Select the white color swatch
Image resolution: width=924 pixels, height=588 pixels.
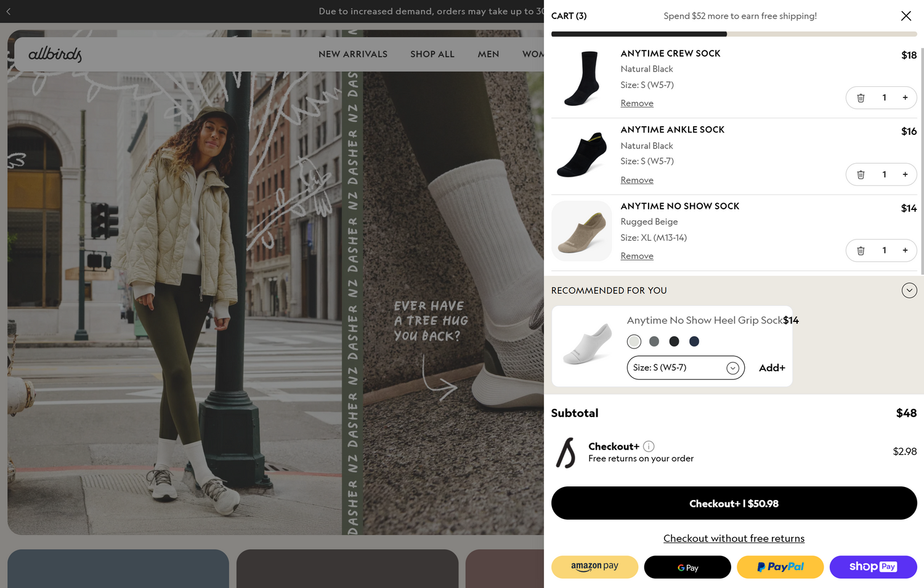634,341
